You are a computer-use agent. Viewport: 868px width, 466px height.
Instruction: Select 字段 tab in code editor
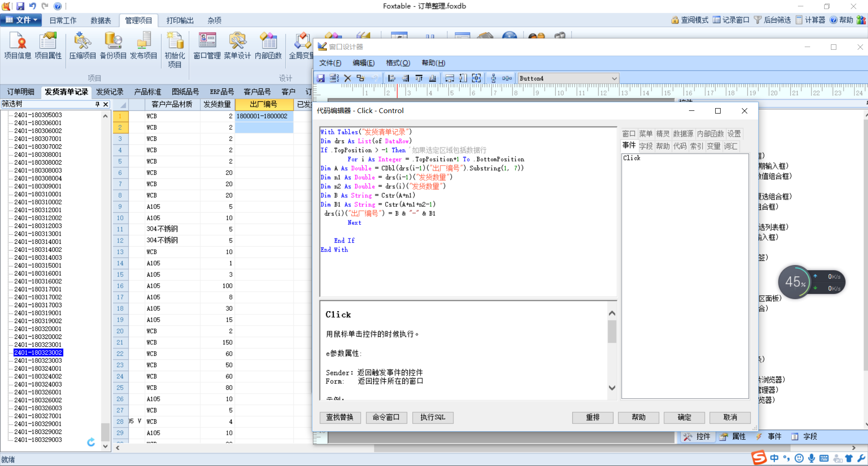point(646,146)
